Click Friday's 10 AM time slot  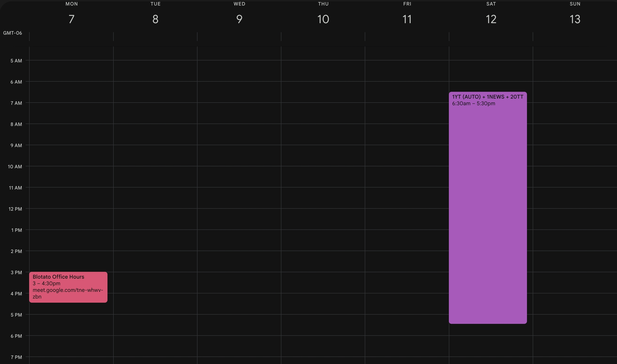[407, 177]
